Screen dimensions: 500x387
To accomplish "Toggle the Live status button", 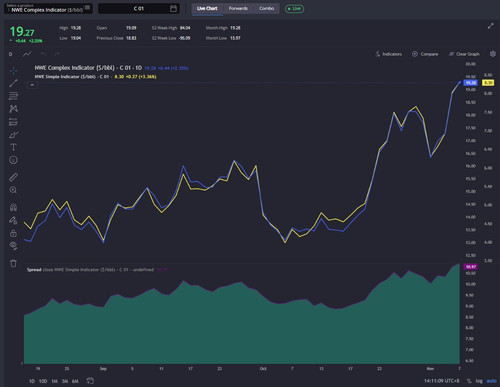I will point(294,9).
